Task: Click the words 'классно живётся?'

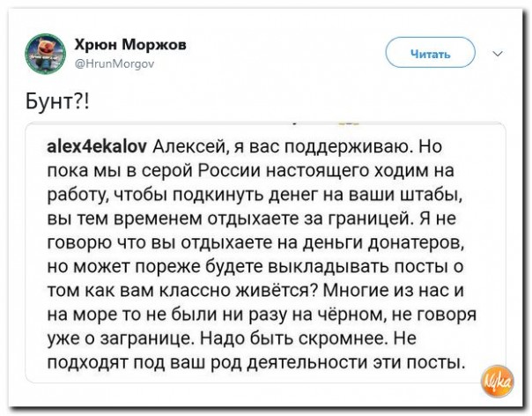Action: click(x=239, y=291)
